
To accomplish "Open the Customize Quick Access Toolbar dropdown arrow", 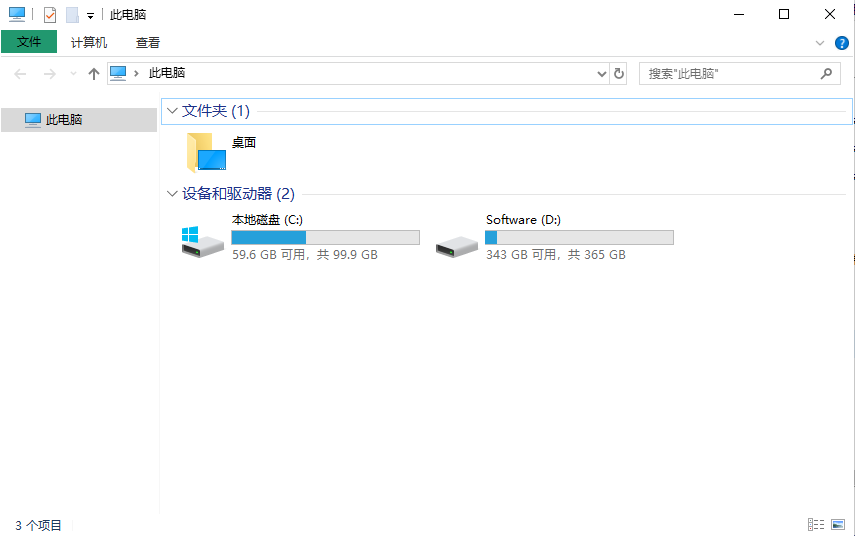I will (x=91, y=16).
